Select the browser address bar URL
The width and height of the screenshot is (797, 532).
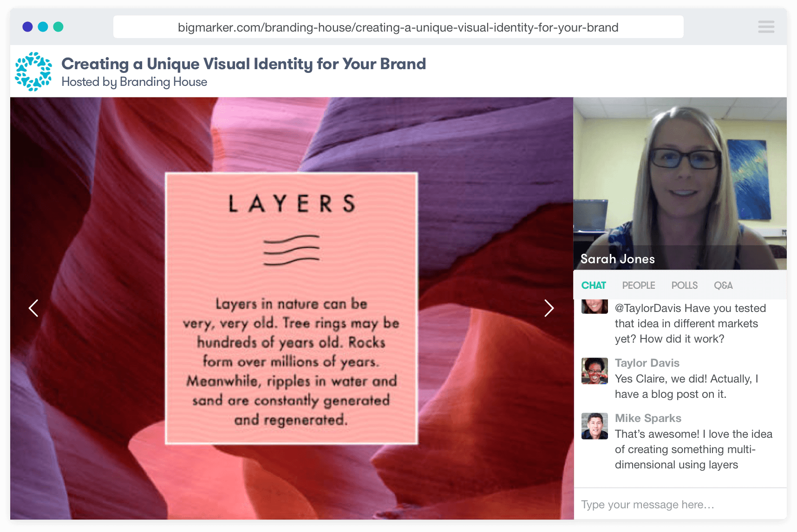(398, 27)
